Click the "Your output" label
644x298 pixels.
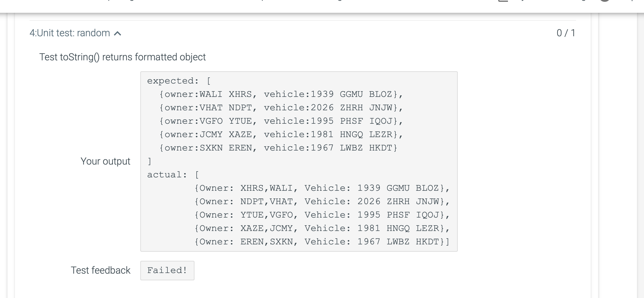click(105, 161)
